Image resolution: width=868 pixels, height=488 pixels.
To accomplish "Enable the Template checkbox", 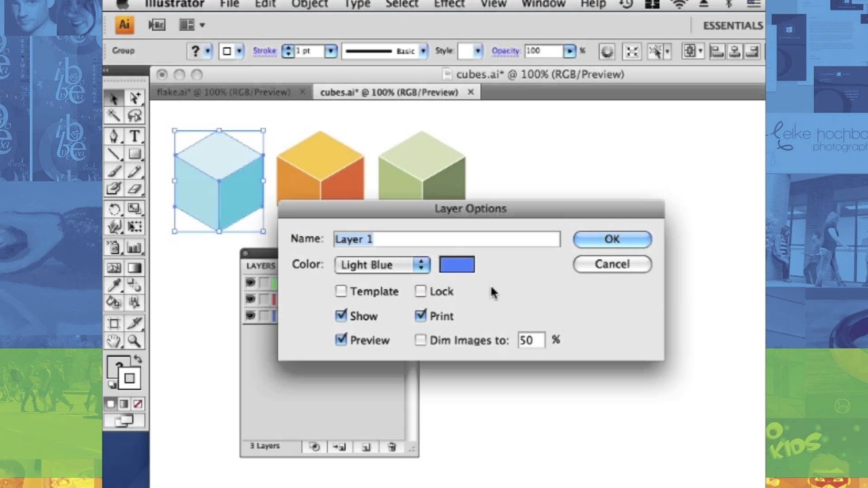I will 341,291.
